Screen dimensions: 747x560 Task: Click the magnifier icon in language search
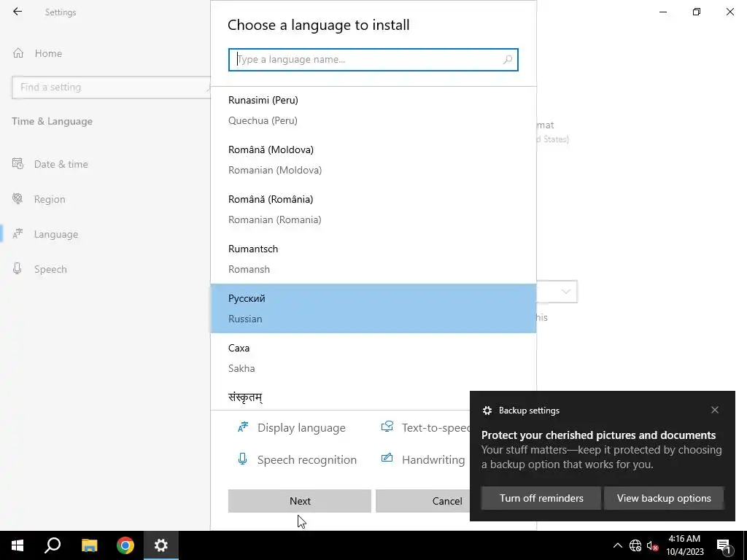[x=508, y=60]
